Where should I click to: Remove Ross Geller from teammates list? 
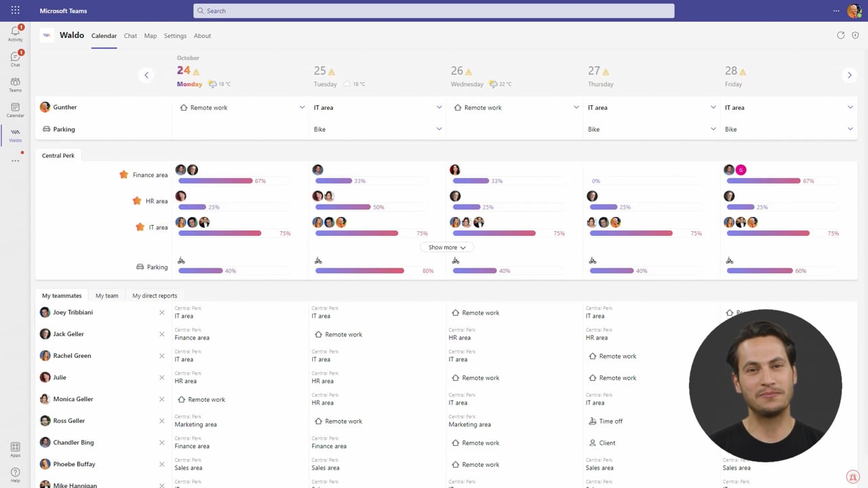pos(161,421)
